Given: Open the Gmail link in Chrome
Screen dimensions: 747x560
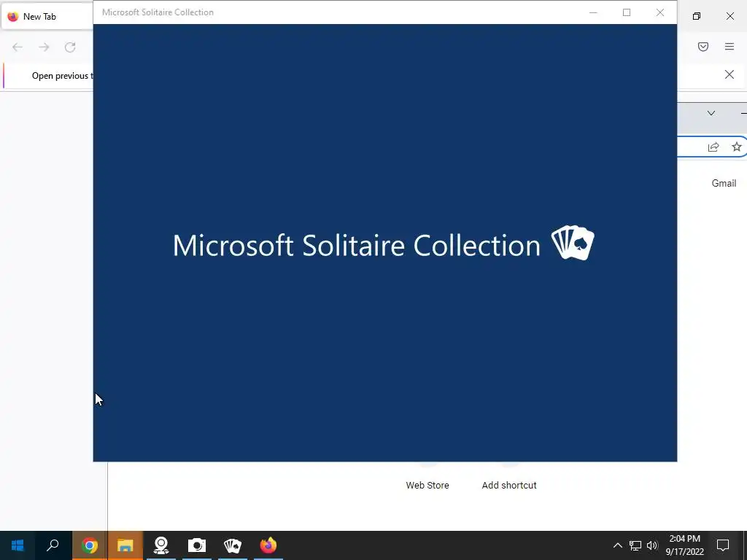Looking at the screenshot, I should point(724,183).
